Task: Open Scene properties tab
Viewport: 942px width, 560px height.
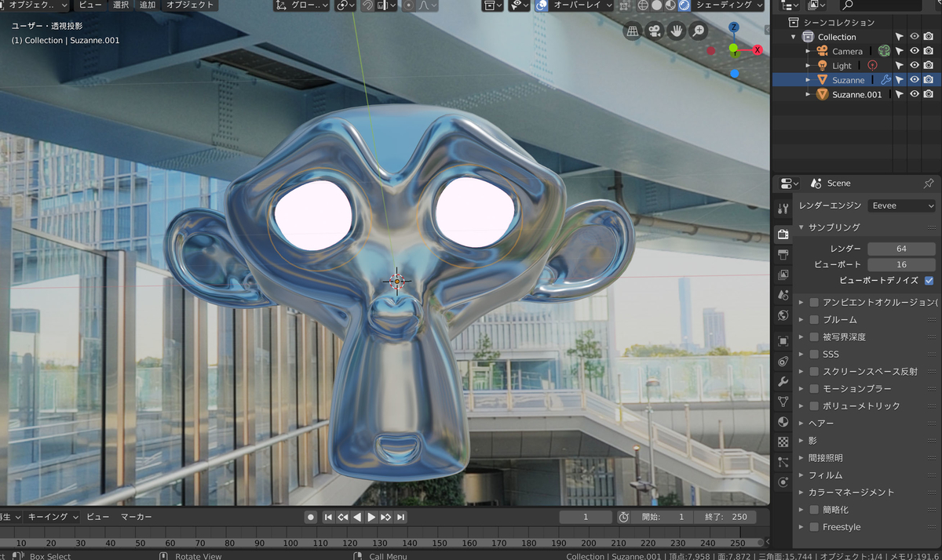Action: coord(783,295)
